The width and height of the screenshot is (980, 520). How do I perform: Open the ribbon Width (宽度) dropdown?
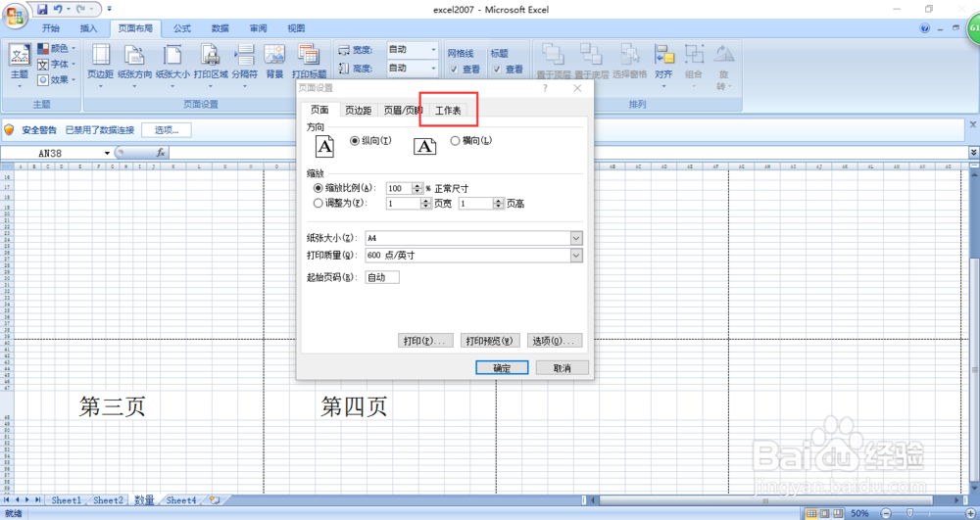(x=433, y=49)
